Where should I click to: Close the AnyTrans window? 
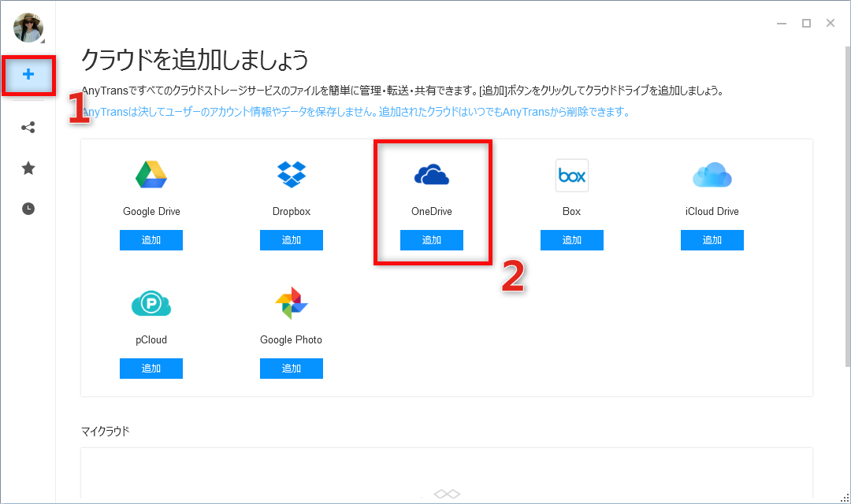coord(831,23)
